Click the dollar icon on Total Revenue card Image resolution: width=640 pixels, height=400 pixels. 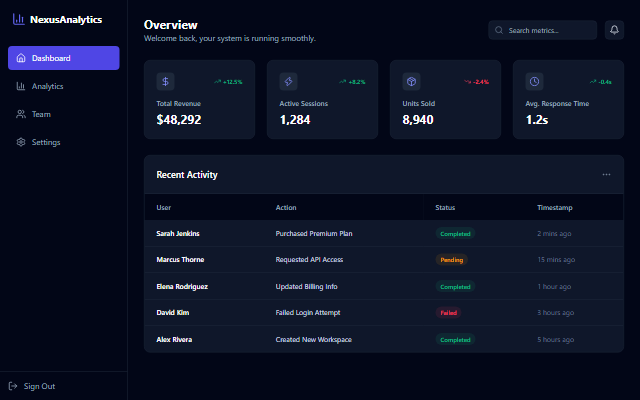[165, 81]
